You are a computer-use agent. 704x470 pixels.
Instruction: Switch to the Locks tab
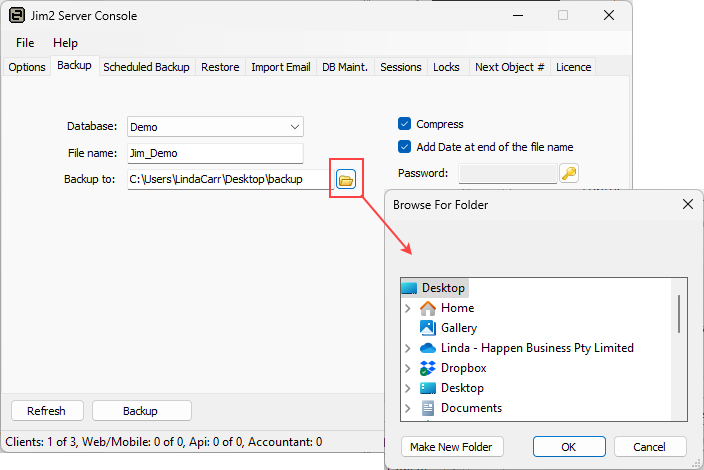[x=446, y=67]
